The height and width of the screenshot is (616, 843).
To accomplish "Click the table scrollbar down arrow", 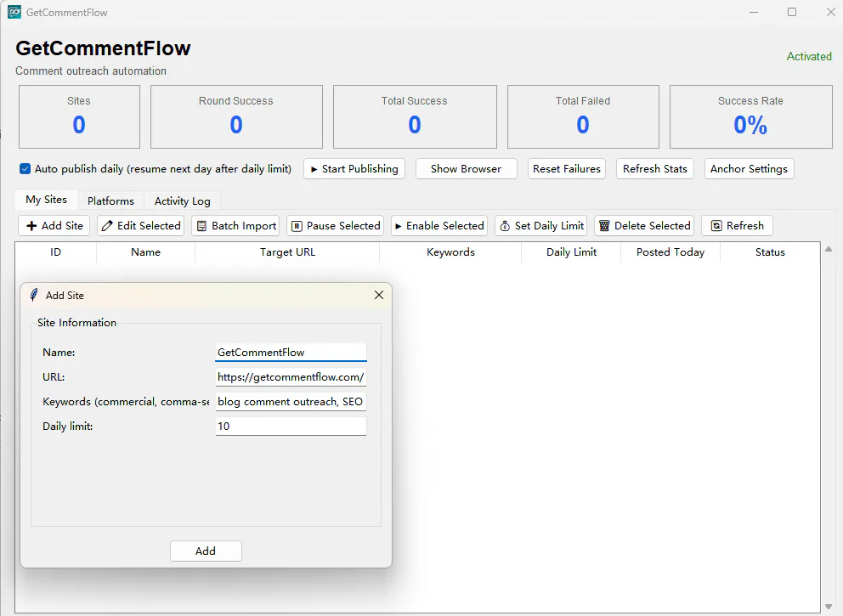I will [829, 607].
